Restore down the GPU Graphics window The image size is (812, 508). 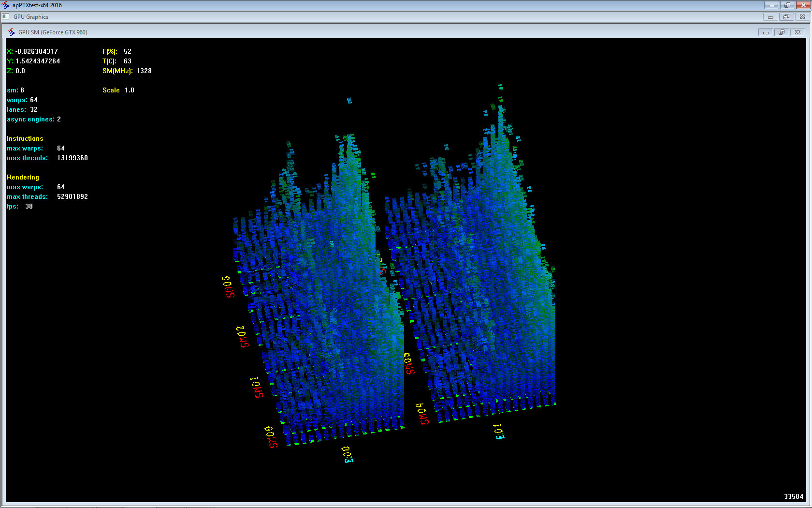coord(786,17)
